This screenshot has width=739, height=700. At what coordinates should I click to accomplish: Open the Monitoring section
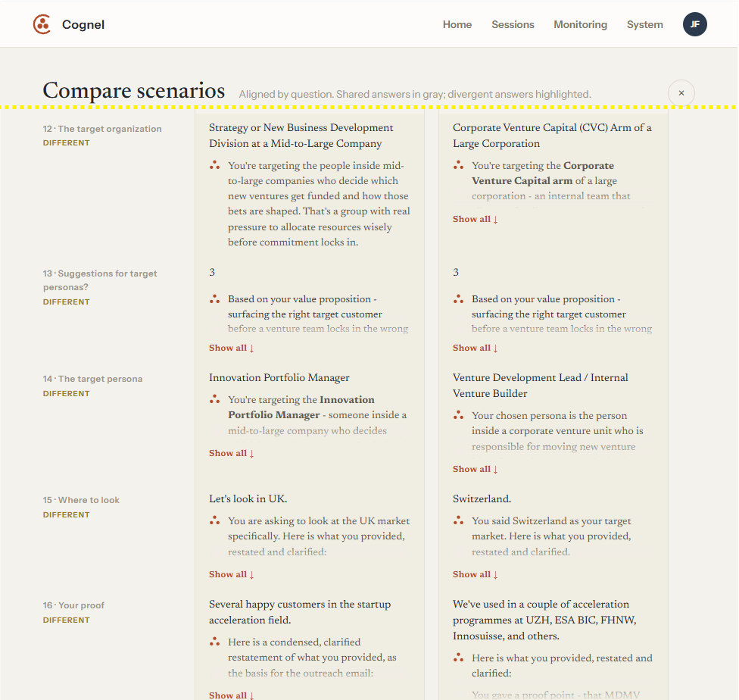pyautogui.click(x=580, y=24)
